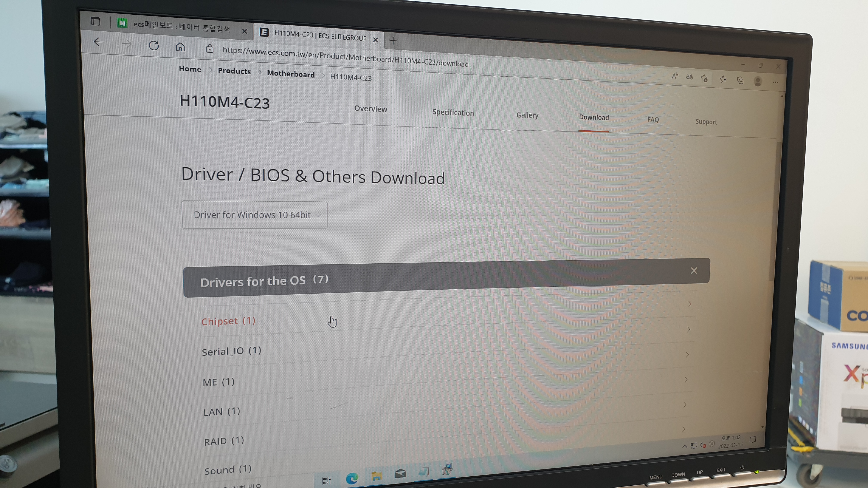The width and height of the screenshot is (868, 488).
Task: Collapse the Drivers for the OS section
Action: tap(693, 271)
